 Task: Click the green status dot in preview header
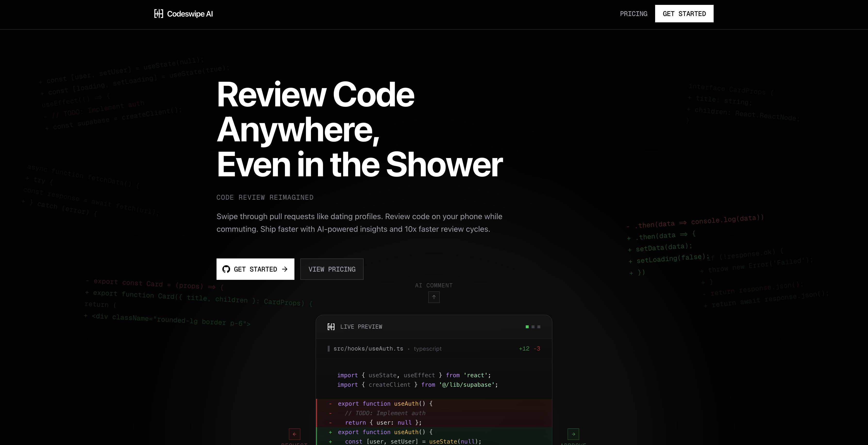[527, 327]
